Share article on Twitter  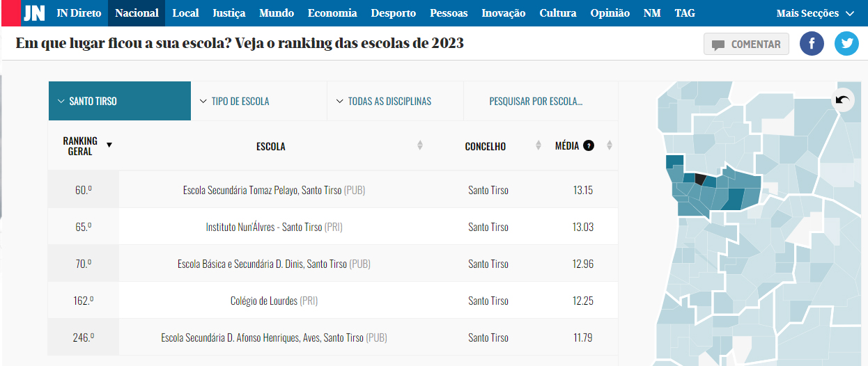click(847, 45)
